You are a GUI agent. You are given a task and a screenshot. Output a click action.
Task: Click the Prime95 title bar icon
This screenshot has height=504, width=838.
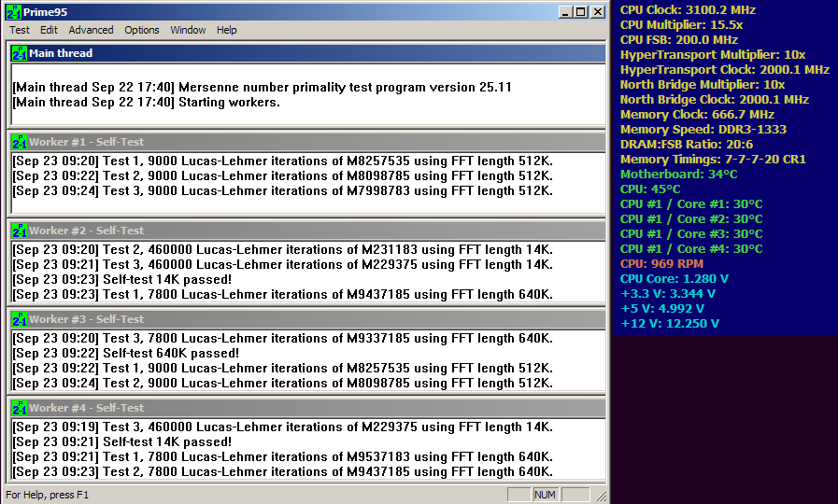pos(13,12)
